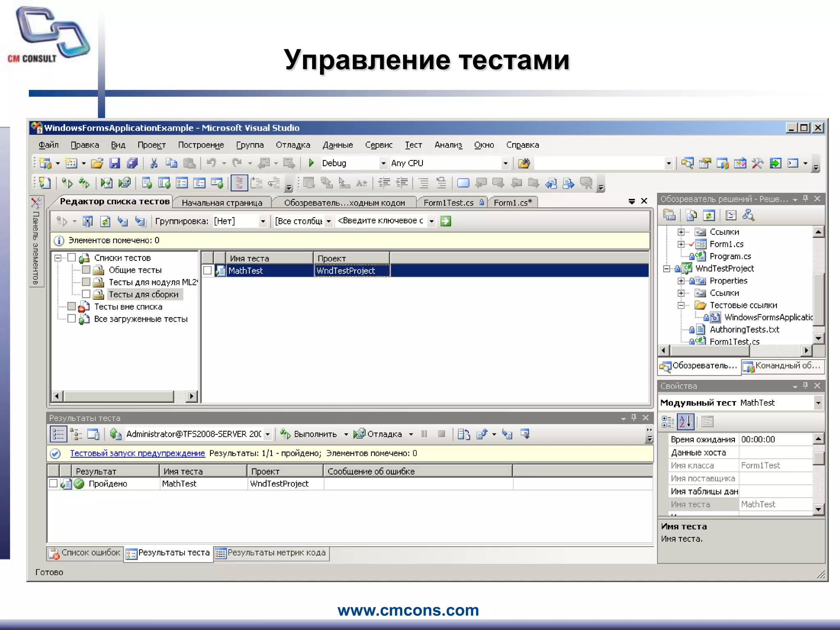Image resolution: width=840 pixels, height=630 pixels.
Task: Click the Find in Files icon
Action: [524, 164]
